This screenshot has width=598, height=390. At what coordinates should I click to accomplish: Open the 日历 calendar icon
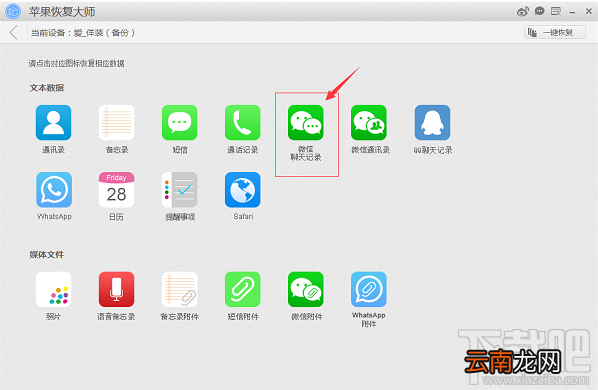(116, 190)
